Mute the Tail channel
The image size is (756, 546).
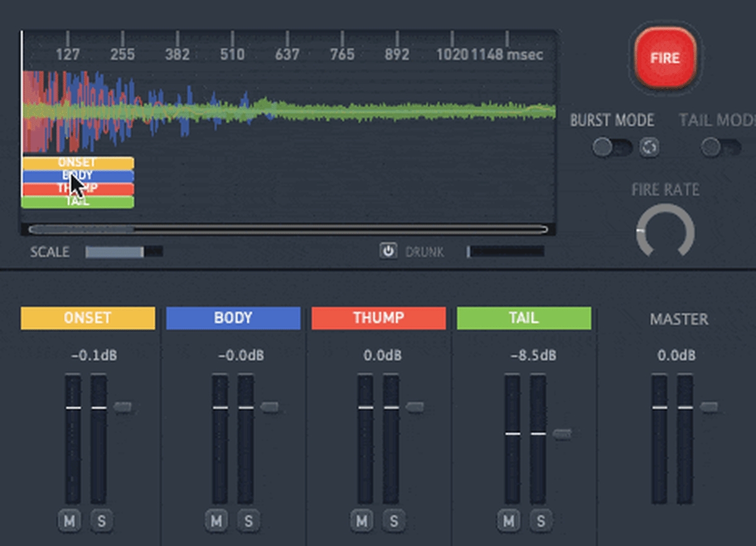(x=508, y=521)
